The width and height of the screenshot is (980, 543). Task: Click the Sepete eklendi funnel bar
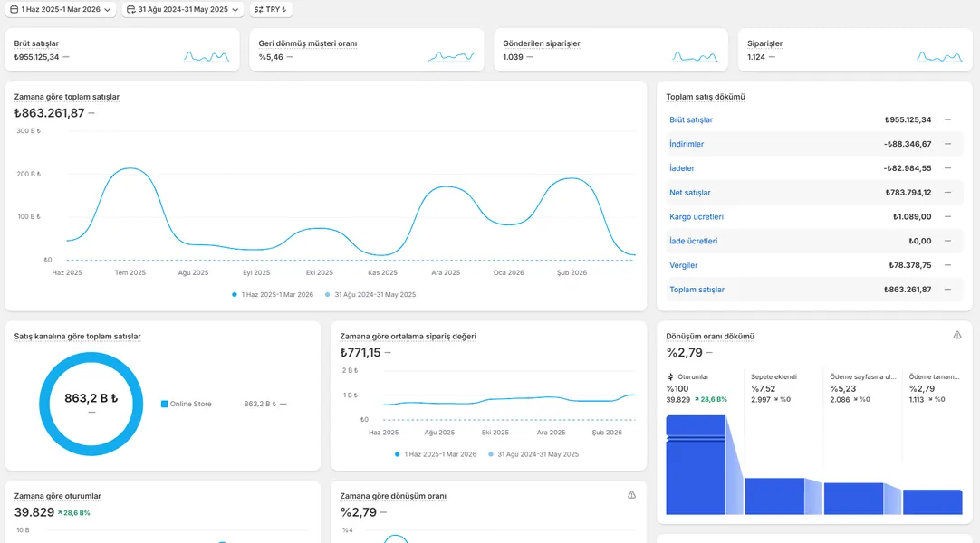click(774, 496)
